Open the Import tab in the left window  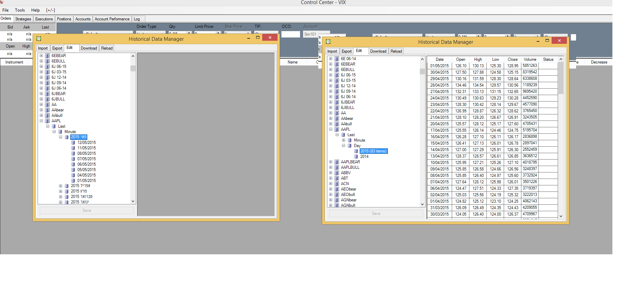pyautogui.click(x=43, y=48)
